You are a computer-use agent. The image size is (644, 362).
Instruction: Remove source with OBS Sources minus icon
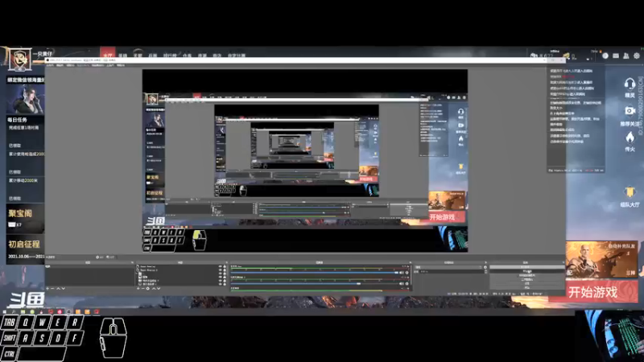pos(143,289)
